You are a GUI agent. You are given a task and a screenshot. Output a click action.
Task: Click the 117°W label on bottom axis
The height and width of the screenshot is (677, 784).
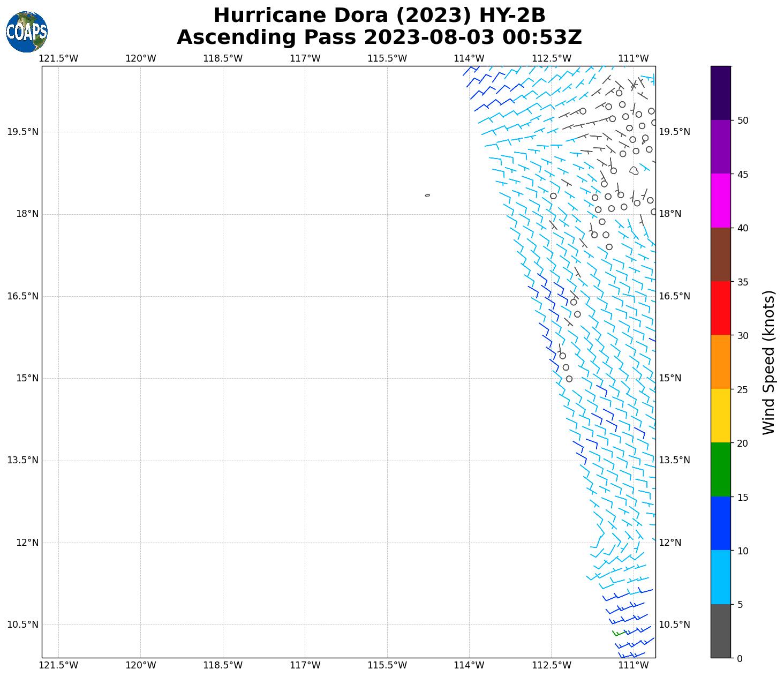[305, 665]
